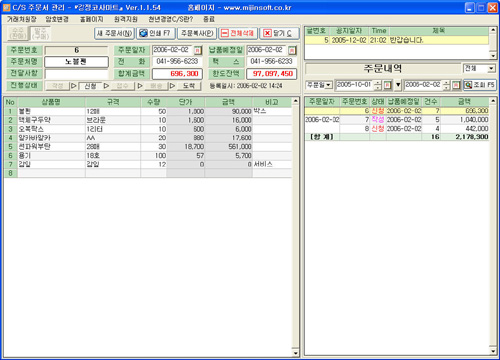The width and height of the screenshot is (500, 360).
Task: Click into the empty 전달사항 field
Action: point(76,74)
